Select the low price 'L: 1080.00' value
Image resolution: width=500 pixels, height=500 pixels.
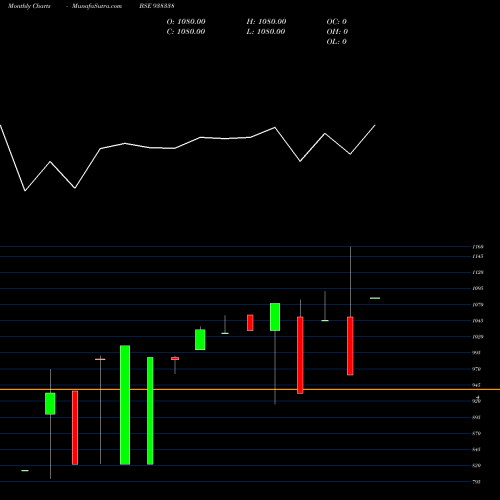pyautogui.click(x=266, y=32)
